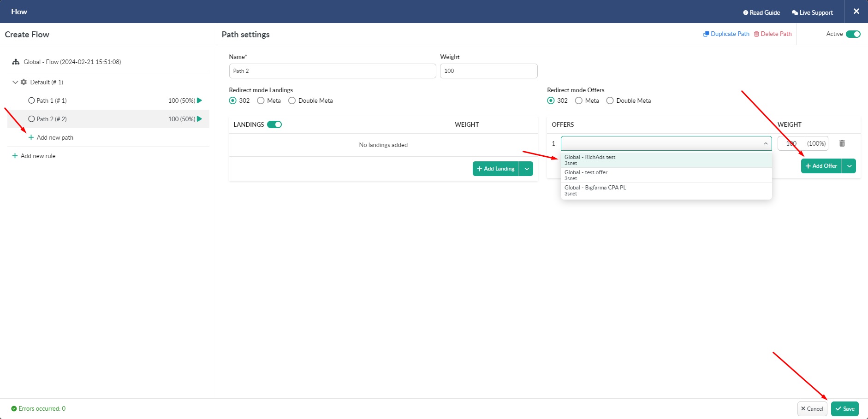The image size is (868, 419).
Task: Click Duplicate Path
Action: (726, 34)
